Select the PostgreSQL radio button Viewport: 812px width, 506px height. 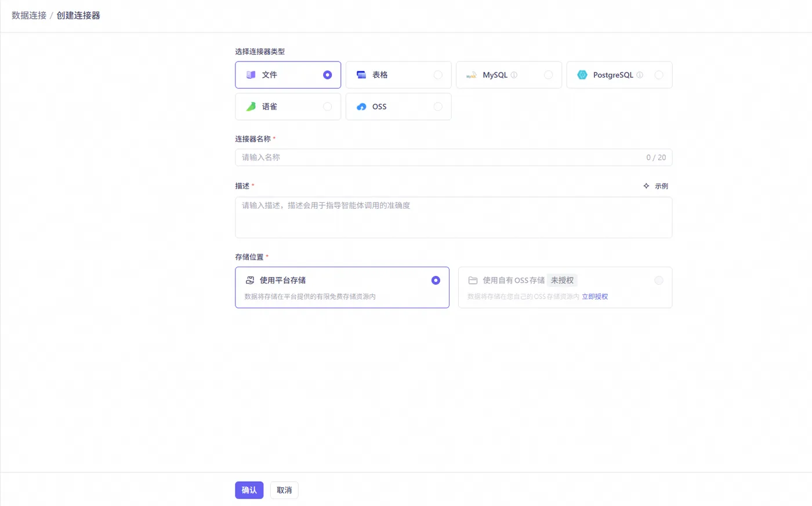tap(659, 75)
